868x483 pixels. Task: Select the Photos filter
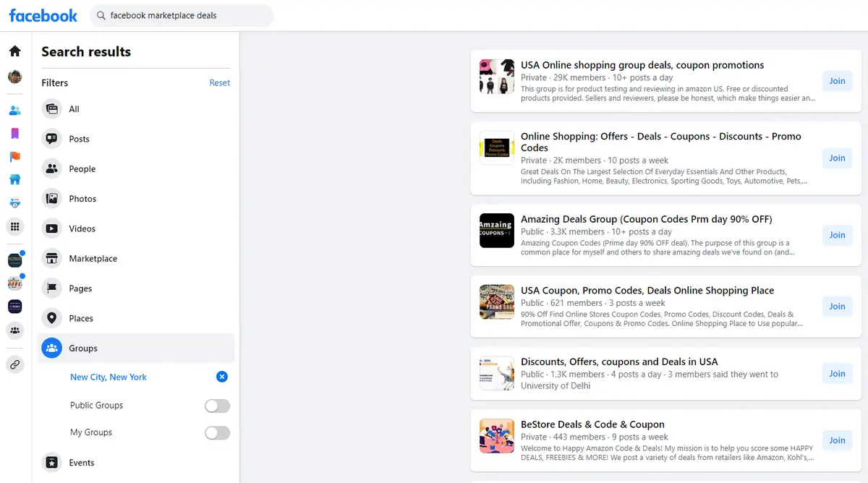(136, 199)
